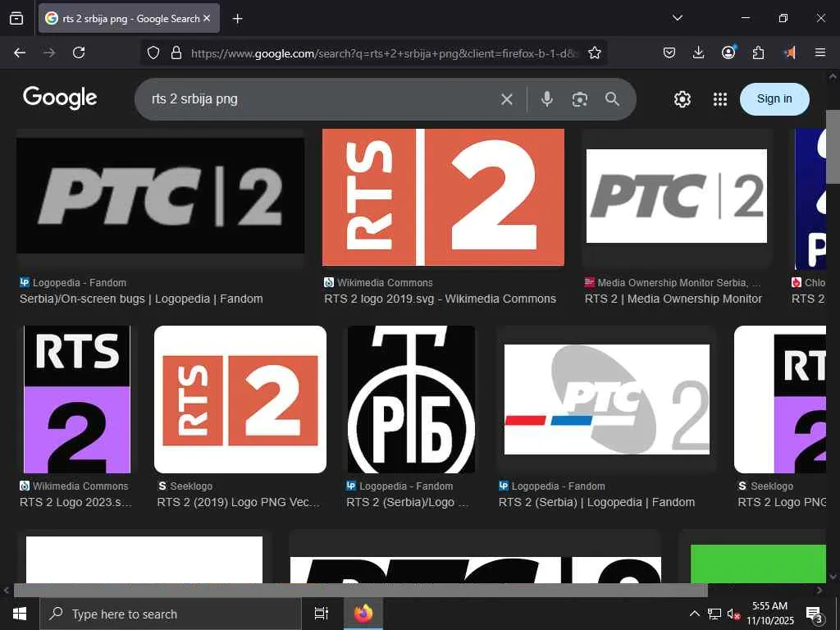The image size is (840, 630).
Task: Open Task View on the taskbar
Action: point(322,614)
